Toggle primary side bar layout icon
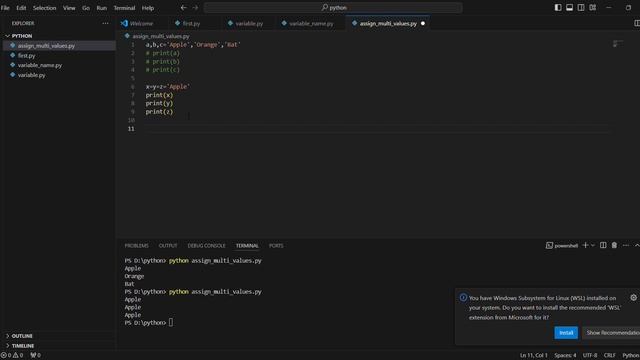Viewport: 640px width, 360px height. coord(558,8)
